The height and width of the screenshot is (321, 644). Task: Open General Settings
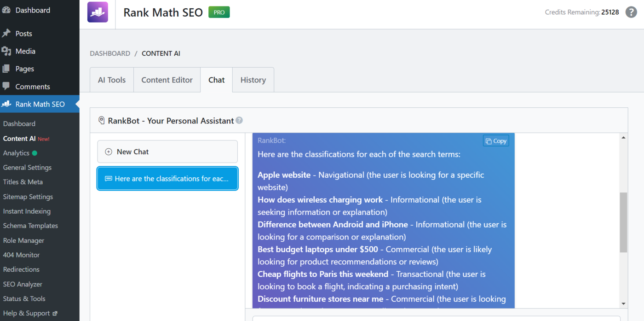coord(27,167)
